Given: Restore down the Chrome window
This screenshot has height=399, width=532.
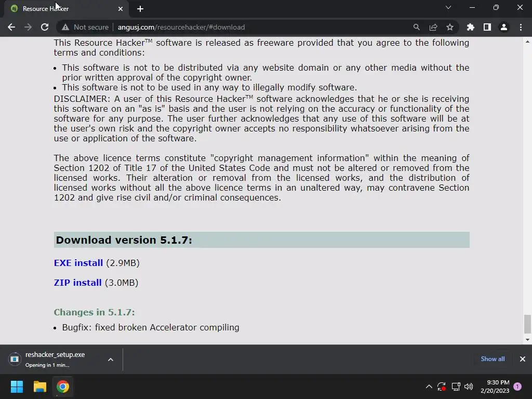Looking at the screenshot, I should [496, 7].
